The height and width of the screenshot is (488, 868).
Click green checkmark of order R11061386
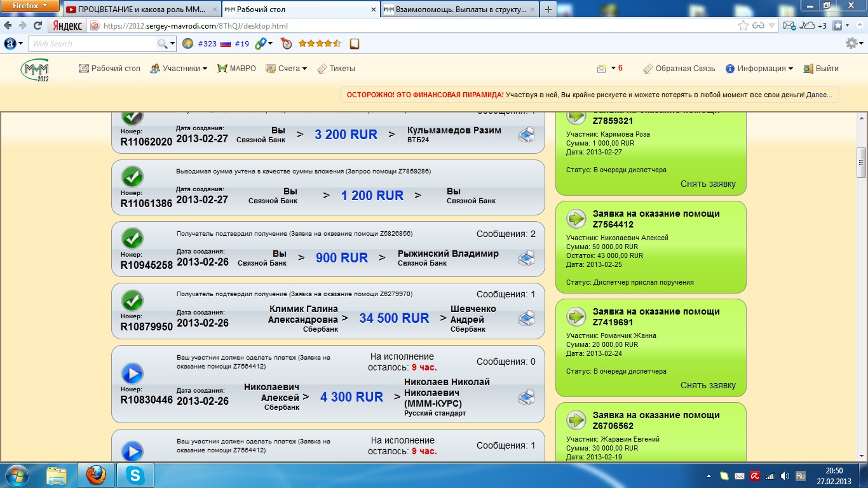pyautogui.click(x=132, y=177)
